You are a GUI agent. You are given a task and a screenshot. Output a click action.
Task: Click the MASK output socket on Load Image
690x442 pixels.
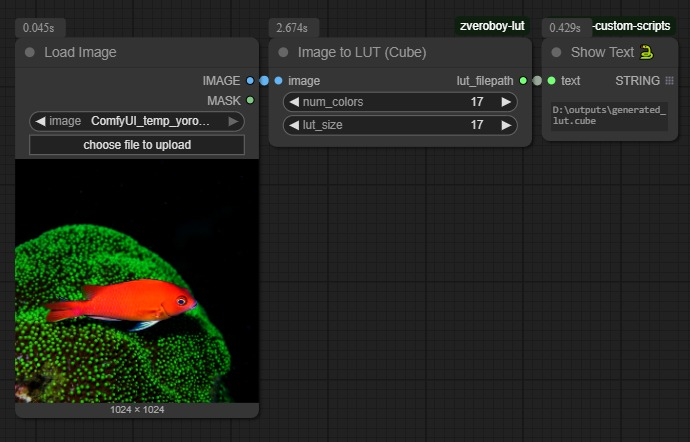click(250, 100)
